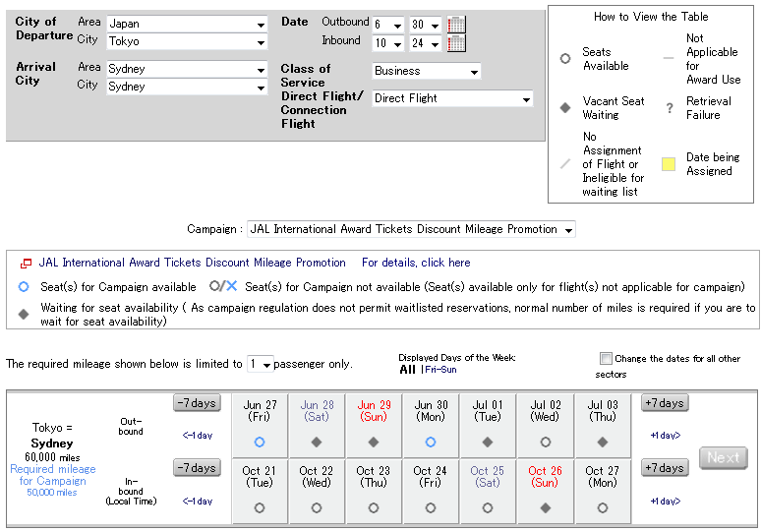Open 'For details, click here' link
Image resolution: width=761 pixels, height=532 pixels.
click(x=416, y=263)
